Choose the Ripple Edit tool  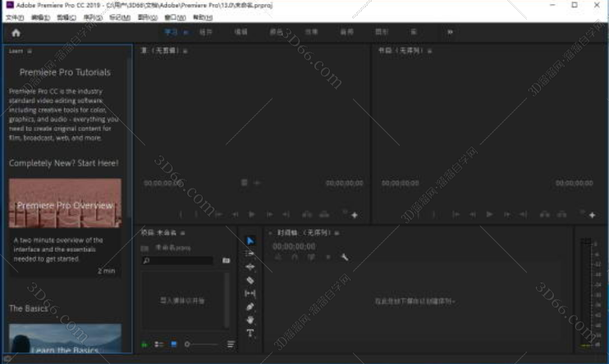[250, 267]
